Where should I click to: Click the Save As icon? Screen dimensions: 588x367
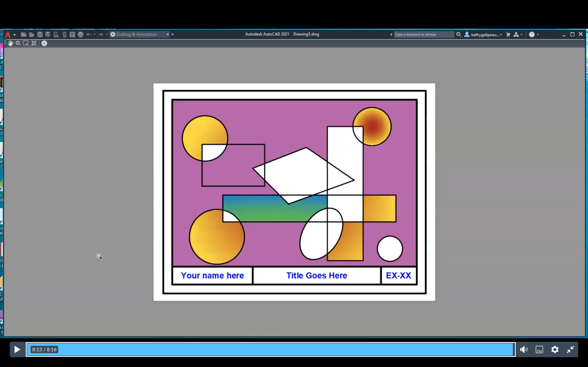pos(48,34)
